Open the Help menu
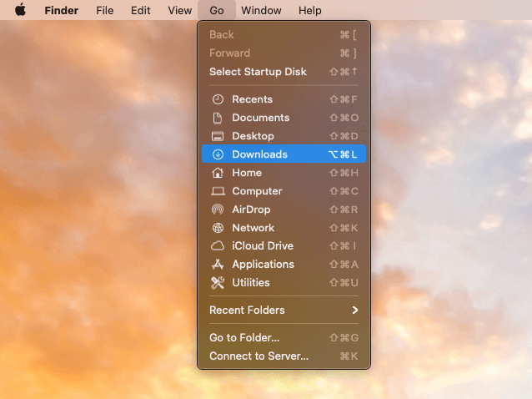This screenshot has width=532, height=399. tap(309, 11)
